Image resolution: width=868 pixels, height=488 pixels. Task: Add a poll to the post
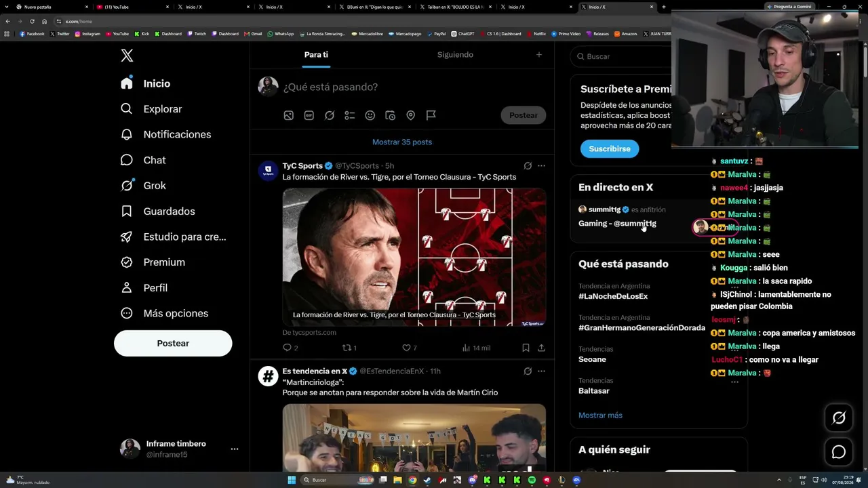pyautogui.click(x=350, y=116)
